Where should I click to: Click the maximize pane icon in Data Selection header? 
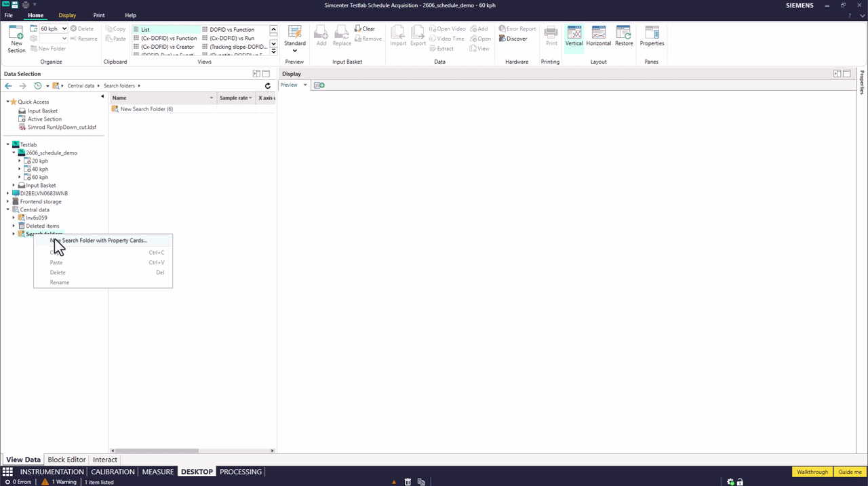click(266, 74)
